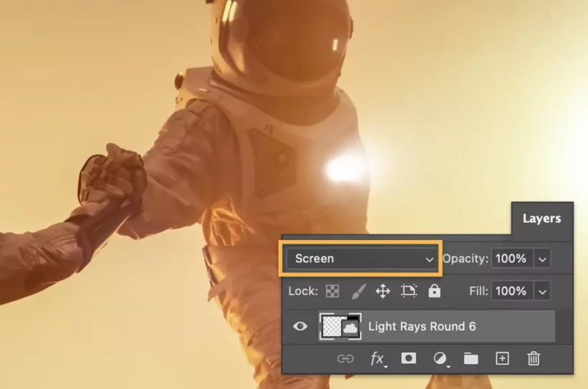Open the fx layer style menu

point(377,359)
